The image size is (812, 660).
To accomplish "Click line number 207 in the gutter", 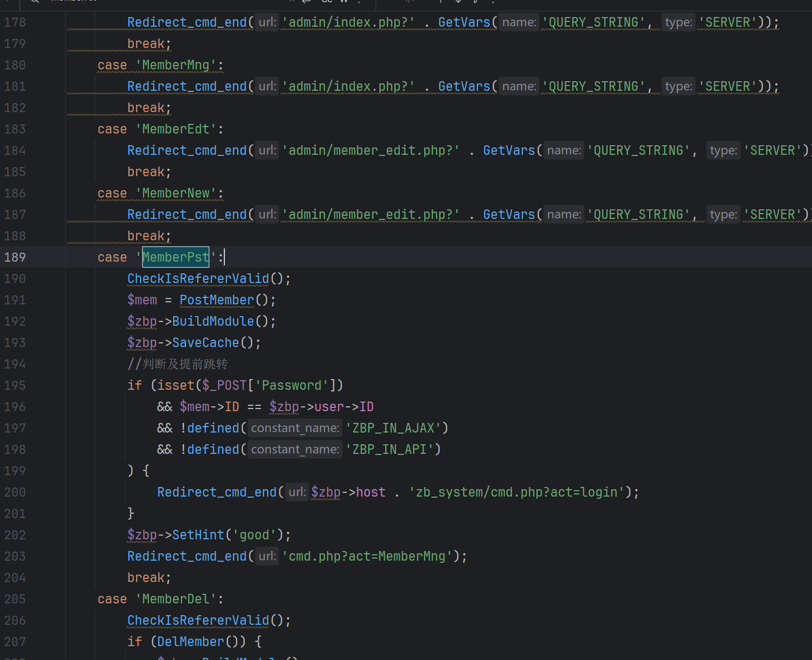I will (x=15, y=642).
